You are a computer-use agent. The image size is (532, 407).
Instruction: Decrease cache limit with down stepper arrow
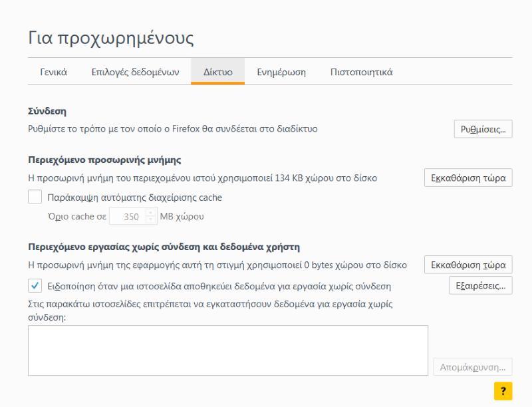click(150, 220)
